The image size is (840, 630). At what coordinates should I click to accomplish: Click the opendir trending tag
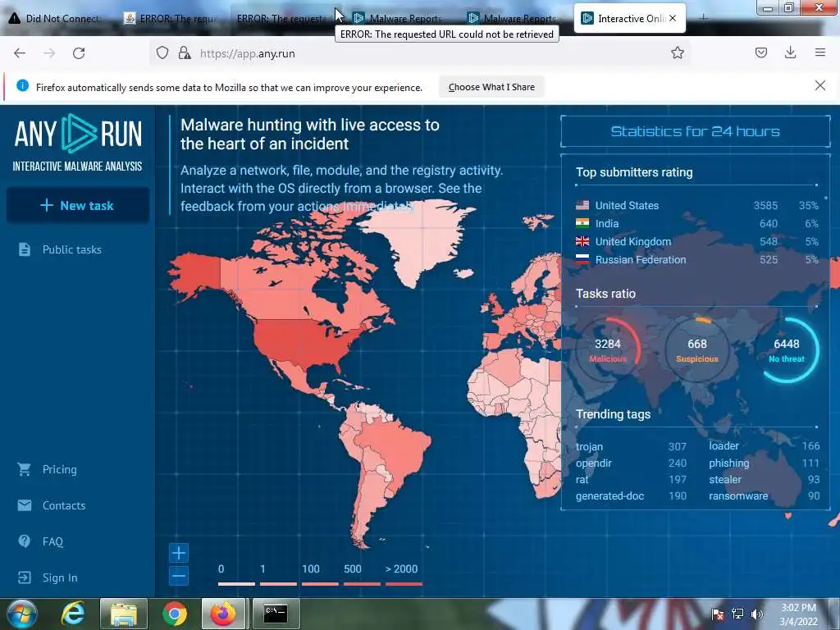594,463
